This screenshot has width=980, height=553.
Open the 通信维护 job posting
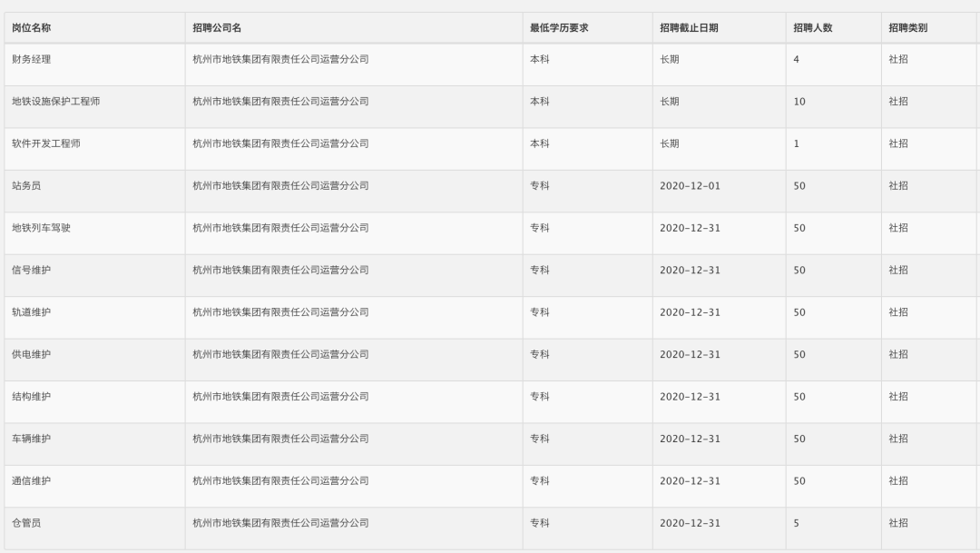click(x=31, y=481)
